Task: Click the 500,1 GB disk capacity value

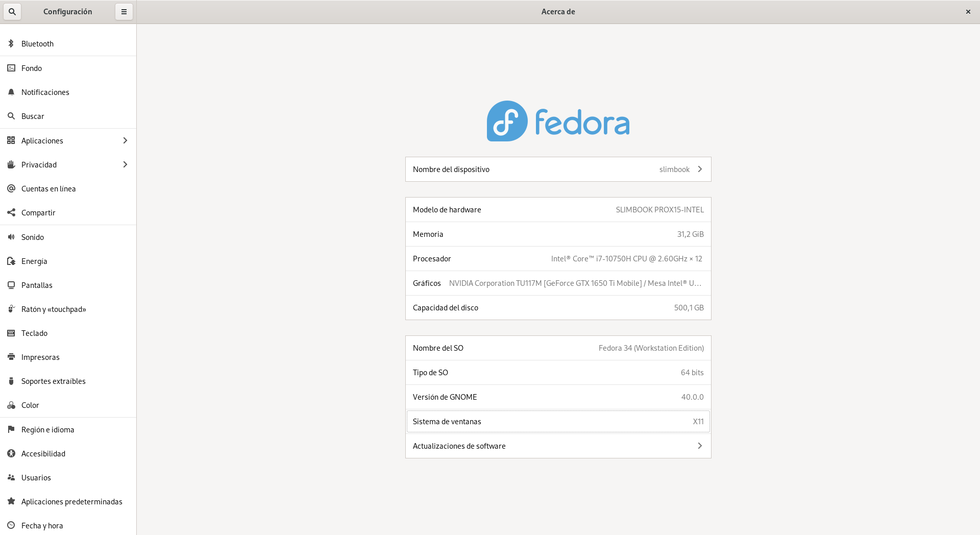Action: pos(689,308)
